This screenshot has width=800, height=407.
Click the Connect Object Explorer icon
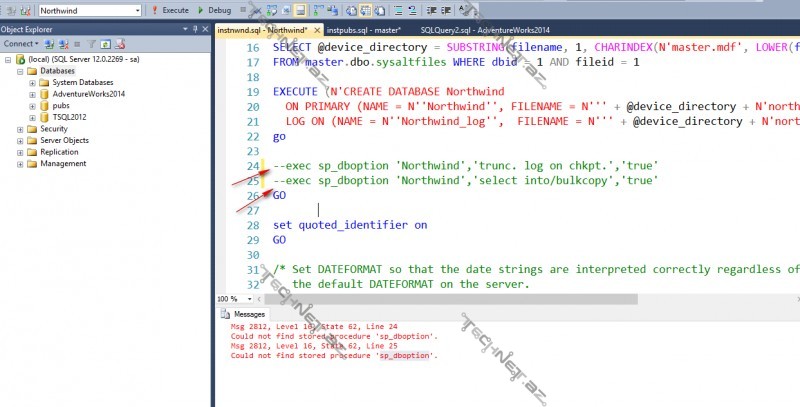pyautogui.click(x=49, y=45)
